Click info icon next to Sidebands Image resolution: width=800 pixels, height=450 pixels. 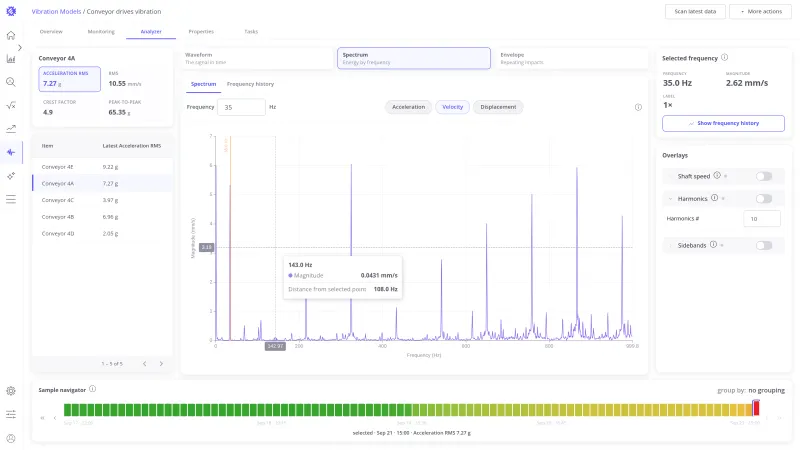(x=713, y=245)
